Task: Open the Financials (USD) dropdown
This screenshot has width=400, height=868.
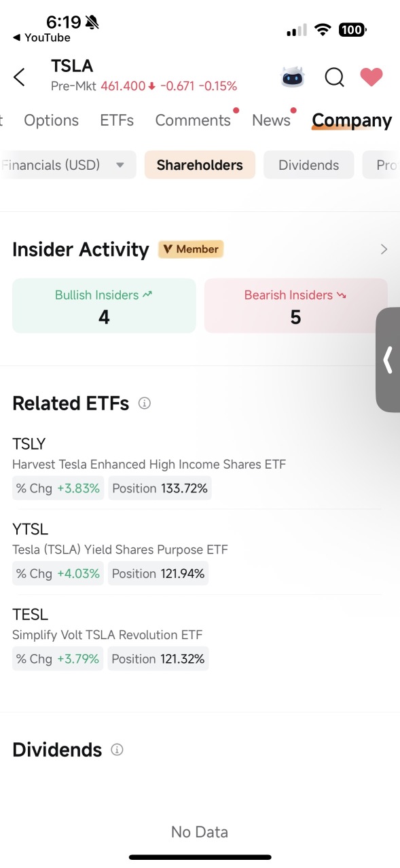Action: pyautogui.click(x=67, y=164)
